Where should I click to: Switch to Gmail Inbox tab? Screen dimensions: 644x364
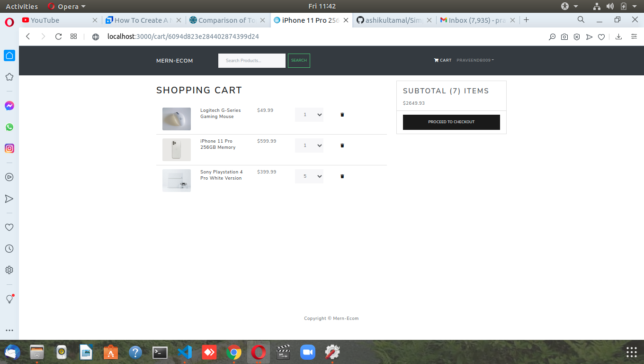click(x=477, y=20)
